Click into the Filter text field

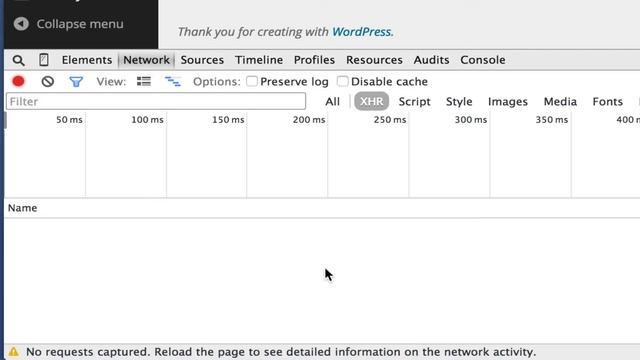pyautogui.click(x=156, y=101)
